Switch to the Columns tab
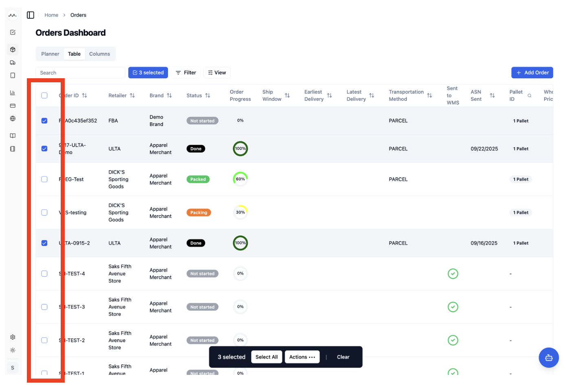This screenshot has width=576, height=392. (99, 54)
